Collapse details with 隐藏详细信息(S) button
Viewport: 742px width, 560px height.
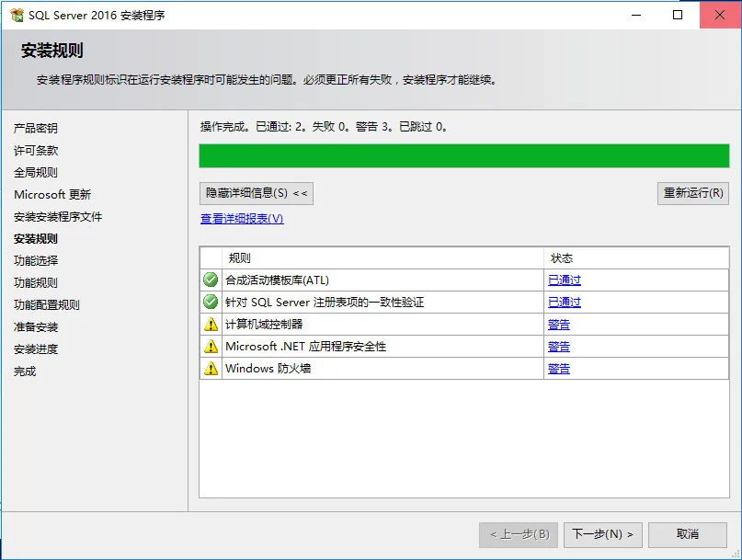coord(257,193)
